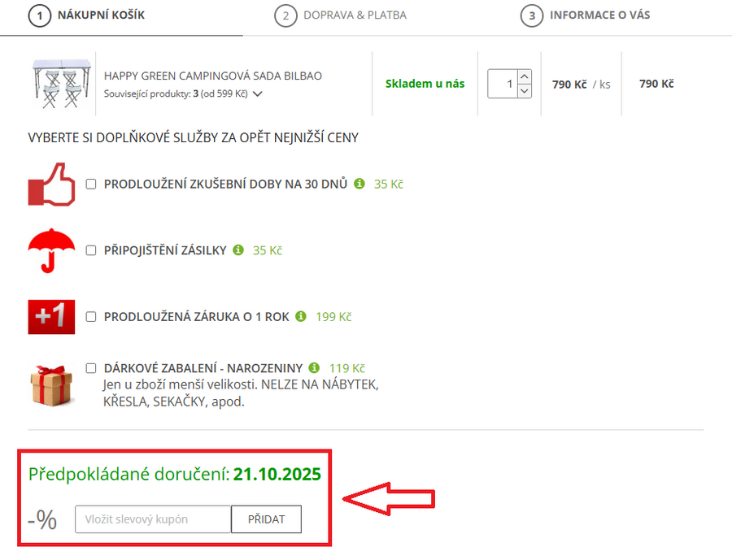This screenshot has height=560, width=732.
Task: Go to Doprava & Platba step
Action: click(x=341, y=15)
